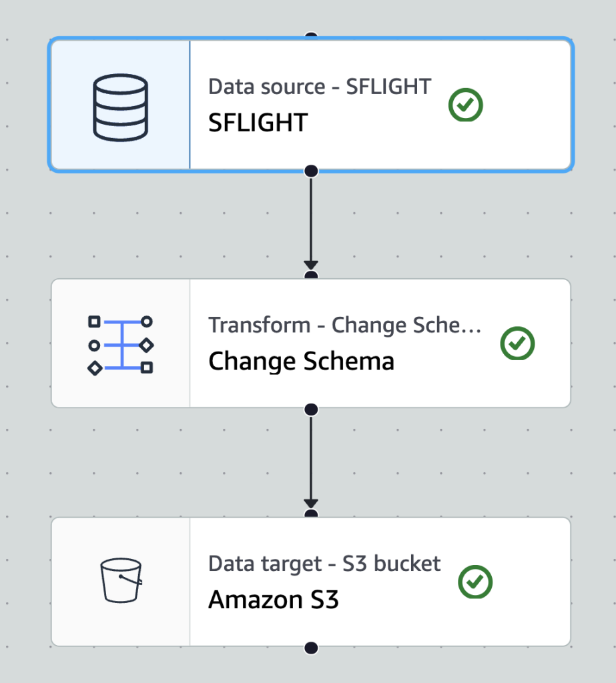Screen dimensions: 616x683
Task: Click the Change Schema transform icon
Action: 120,346
